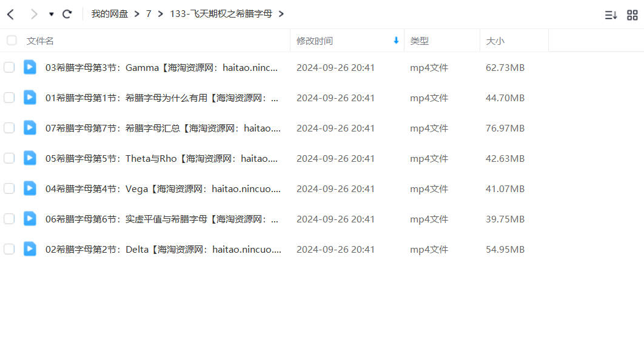Click mp4文件 type in 07希腊字母汇总 row

429,128
